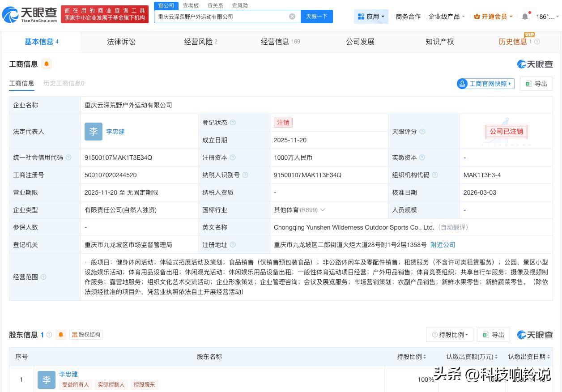Expand the 国标行业 R899 details chevron
Viewport: 562px width, 392px height.
323,210
